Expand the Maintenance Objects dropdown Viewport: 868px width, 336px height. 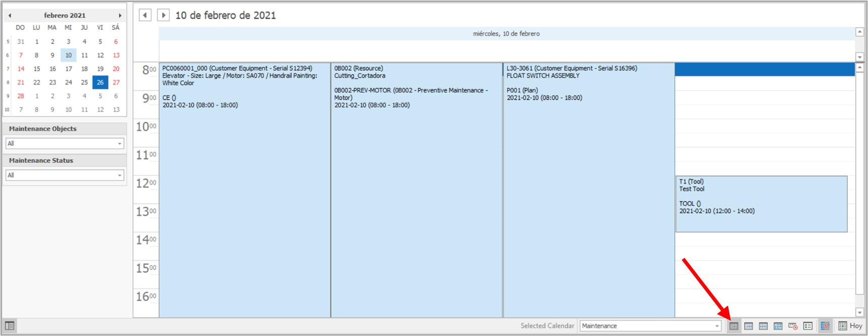coord(119,144)
